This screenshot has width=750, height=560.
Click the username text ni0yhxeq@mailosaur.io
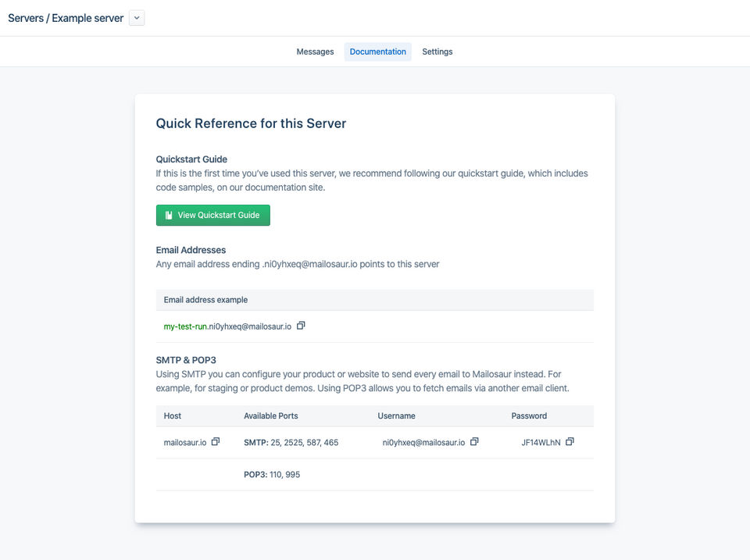pyautogui.click(x=423, y=442)
